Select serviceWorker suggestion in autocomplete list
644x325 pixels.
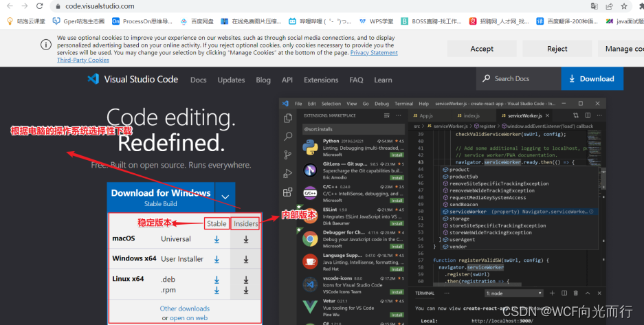(x=519, y=212)
